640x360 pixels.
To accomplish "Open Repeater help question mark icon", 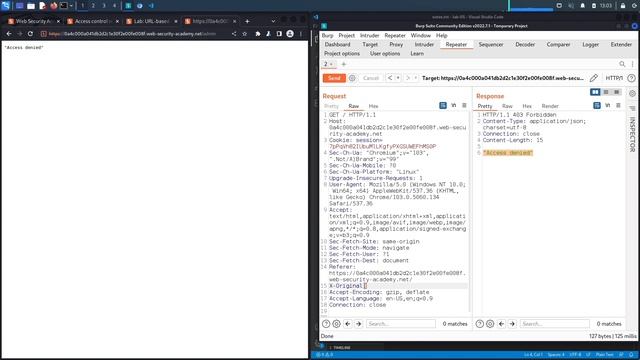I will pyautogui.click(x=631, y=78).
